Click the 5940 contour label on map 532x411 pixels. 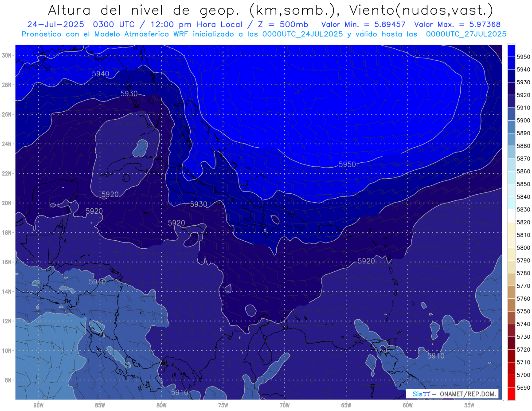tap(101, 74)
